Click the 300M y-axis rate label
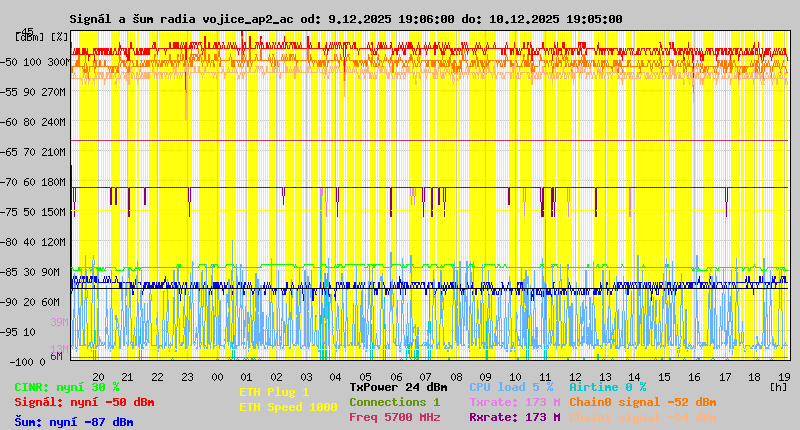The image size is (800, 430). 58,62
